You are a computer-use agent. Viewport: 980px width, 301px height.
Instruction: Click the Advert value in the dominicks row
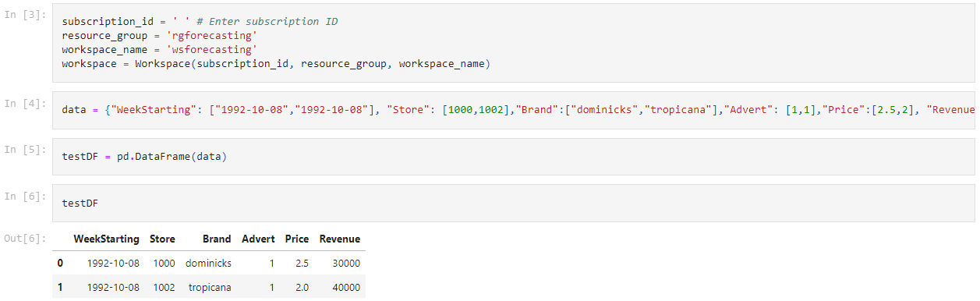tap(271, 264)
